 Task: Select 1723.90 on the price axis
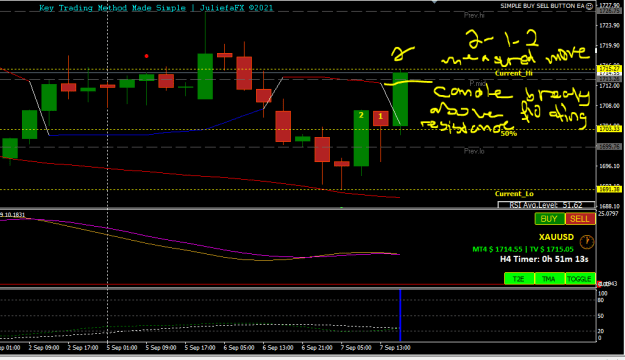coord(609,26)
